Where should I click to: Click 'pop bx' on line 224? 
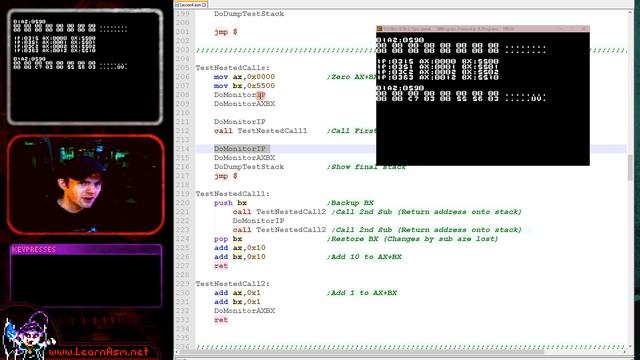(x=228, y=239)
